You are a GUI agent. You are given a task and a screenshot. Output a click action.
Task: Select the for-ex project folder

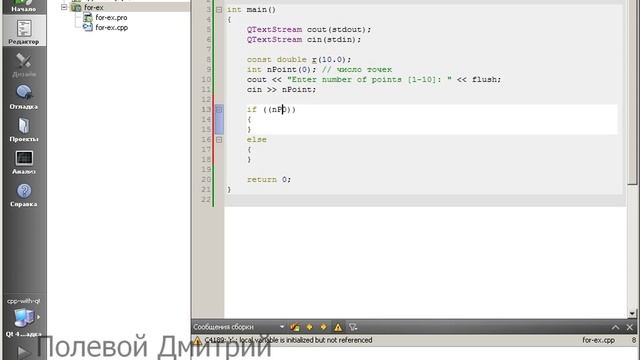[93, 7]
